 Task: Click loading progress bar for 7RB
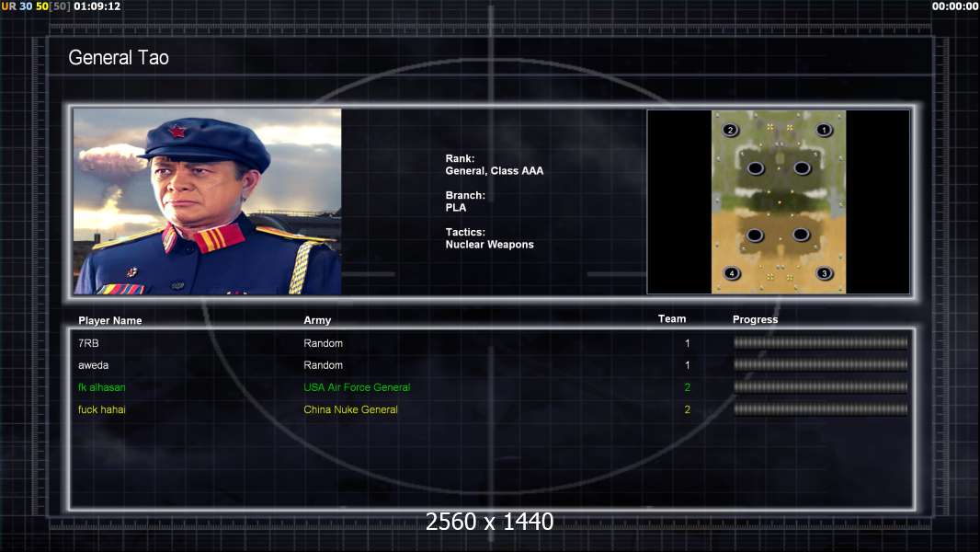pos(821,342)
